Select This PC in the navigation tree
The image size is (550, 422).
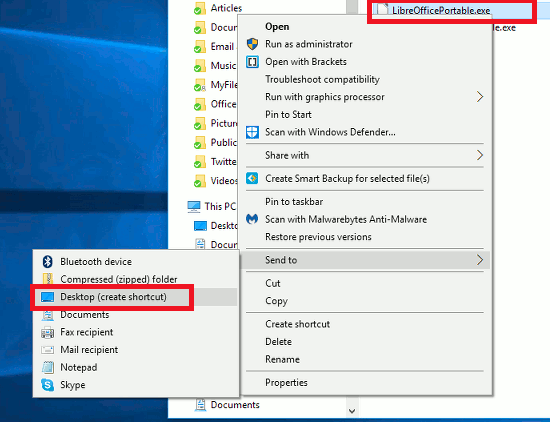tap(220, 206)
